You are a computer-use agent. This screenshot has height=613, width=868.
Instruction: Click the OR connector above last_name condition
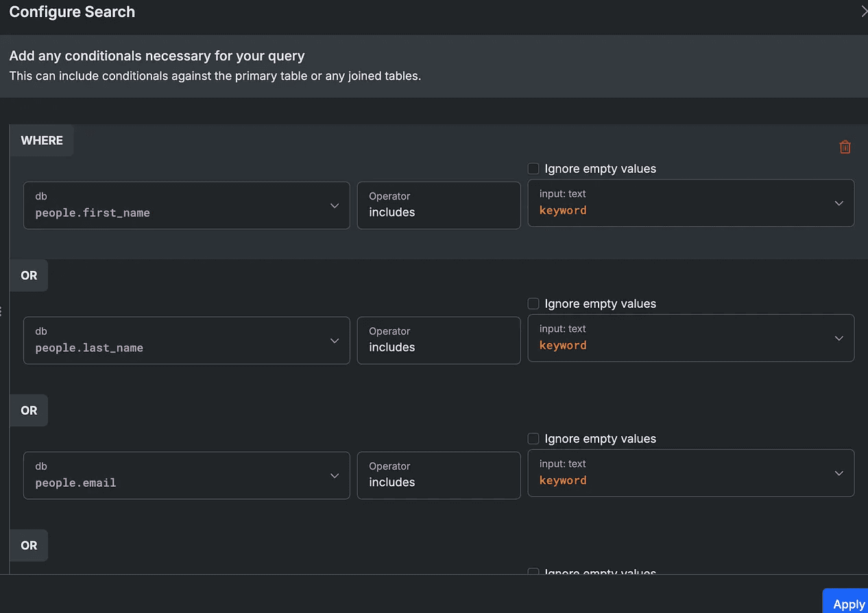(29, 276)
